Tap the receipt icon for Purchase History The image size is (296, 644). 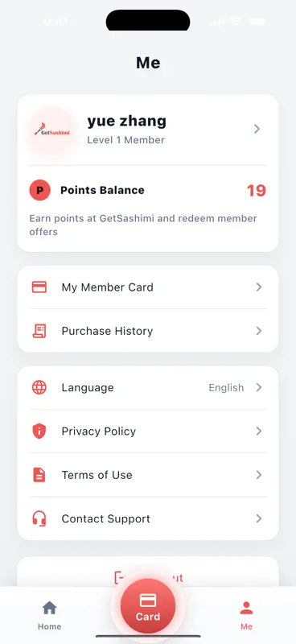(x=39, y=331)
